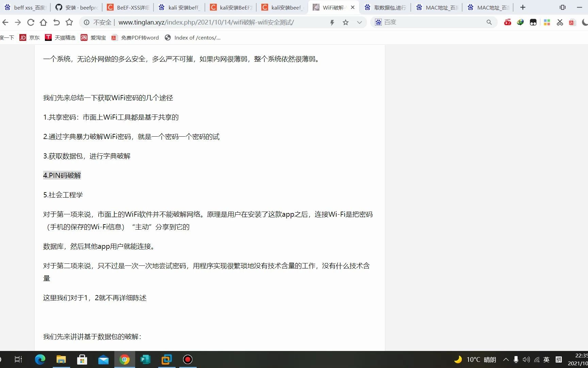Open the Mail app on the taskbar
This screenshot has width=588, height=368.
coord(103,359)
